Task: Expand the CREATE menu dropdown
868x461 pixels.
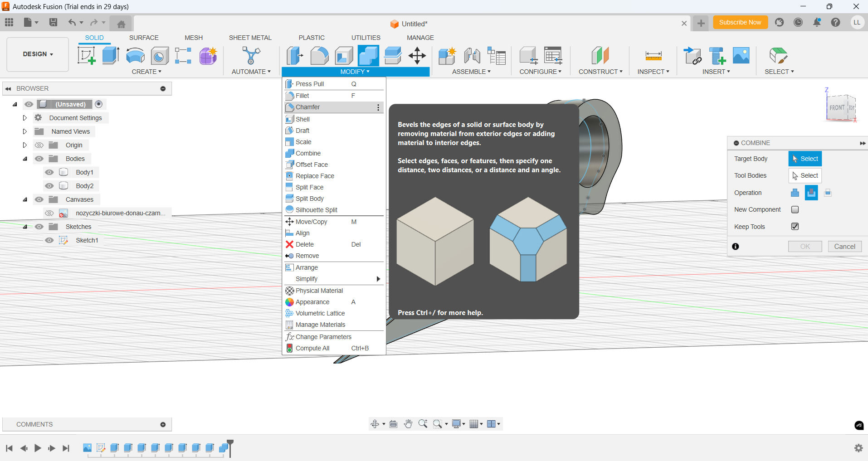Action: 146,72
